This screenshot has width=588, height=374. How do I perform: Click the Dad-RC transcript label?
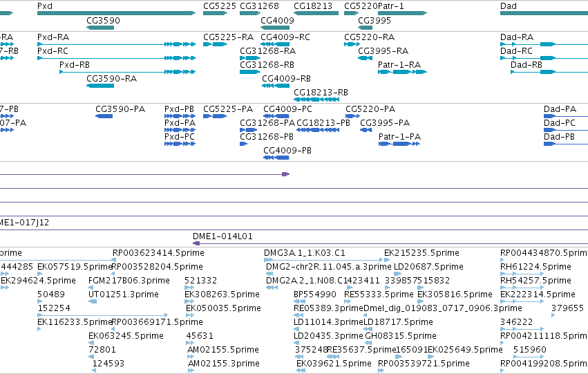516,51
